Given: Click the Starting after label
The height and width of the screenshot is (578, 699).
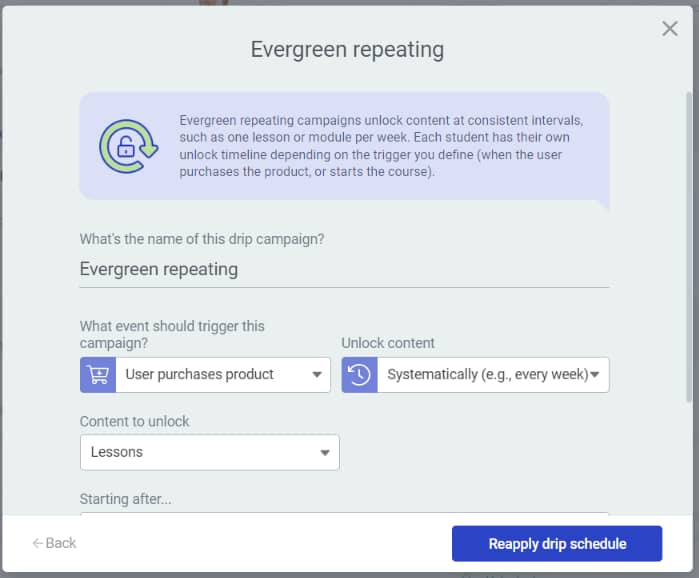Looking at the screenshot, I should pos(126,498).
